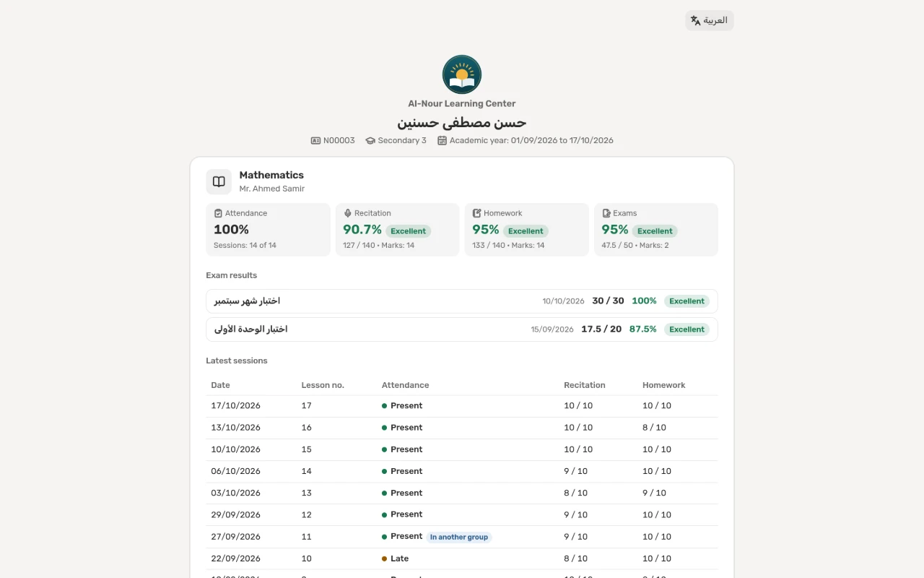The image size is (924, 578).
Task: Open the اختبار شهر سبتمبر exam row
Action: point(462,301)
